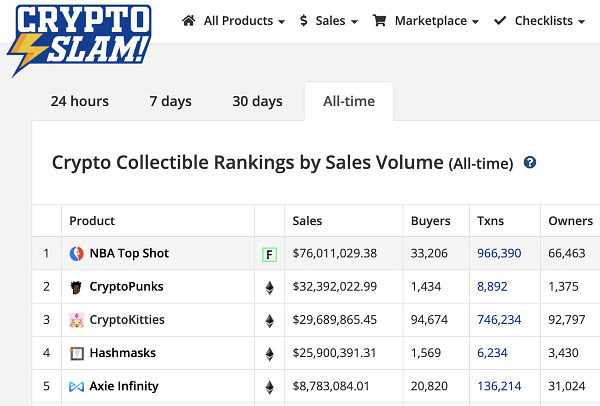Screen dimensions: 600x406
Task: Click the help question mark icon near title
Action: [530, 163]
